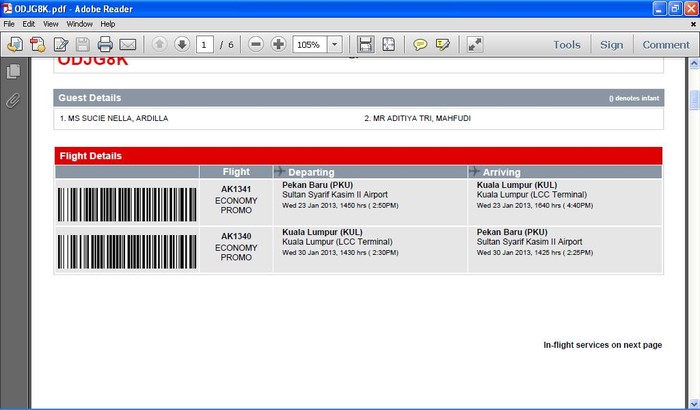Open the Window menu
700x410 pixels.
[79, 24]
